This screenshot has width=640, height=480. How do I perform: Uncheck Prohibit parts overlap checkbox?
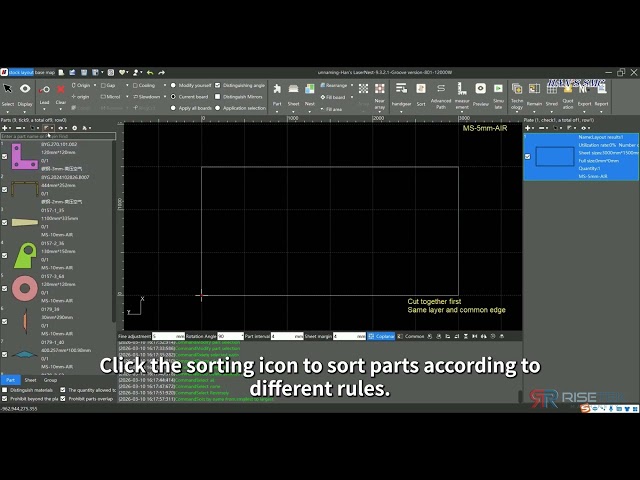click(x=63, y=399)
